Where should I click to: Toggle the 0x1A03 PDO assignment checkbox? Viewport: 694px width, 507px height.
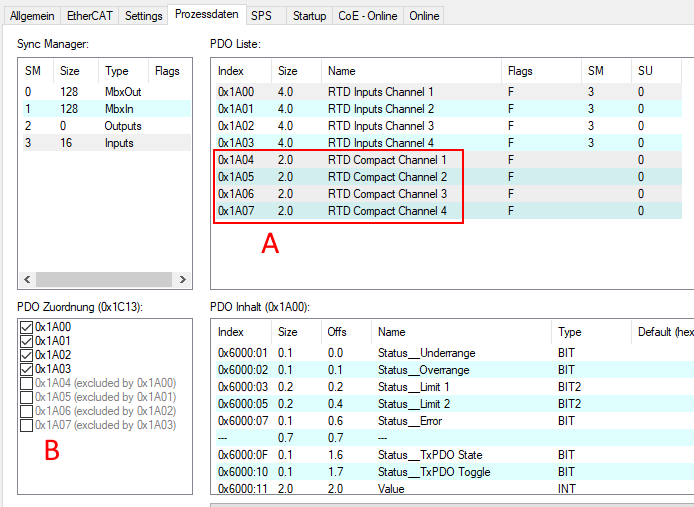26,369
